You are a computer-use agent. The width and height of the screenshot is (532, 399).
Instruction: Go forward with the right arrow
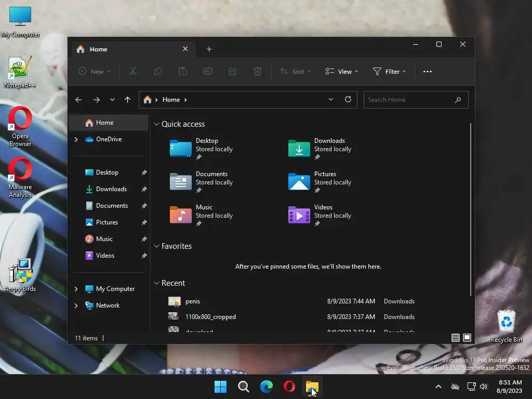tap(97, 100)
